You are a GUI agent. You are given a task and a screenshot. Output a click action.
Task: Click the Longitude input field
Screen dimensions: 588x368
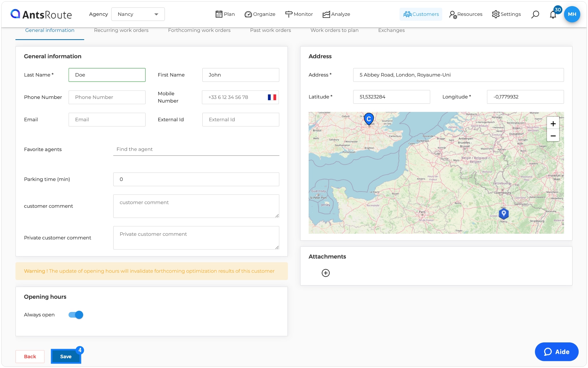pos(525,97)
